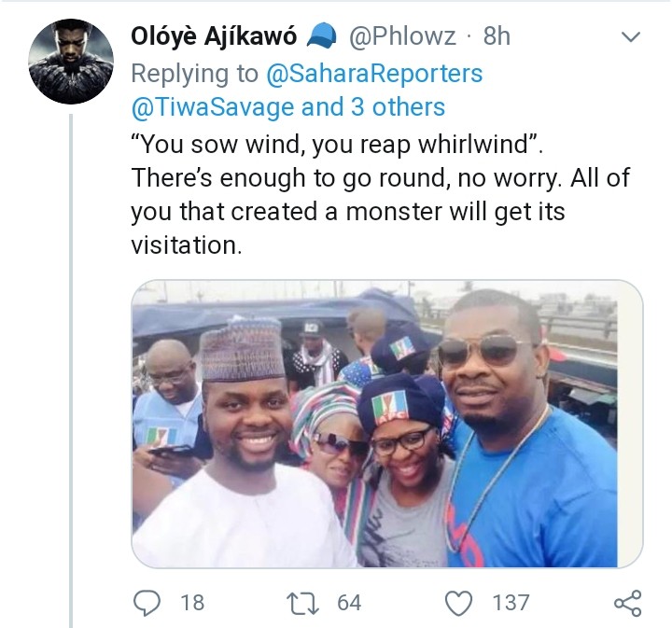Show the "3 others" replied-to users
672x628 pixels.
pos(397,106)
